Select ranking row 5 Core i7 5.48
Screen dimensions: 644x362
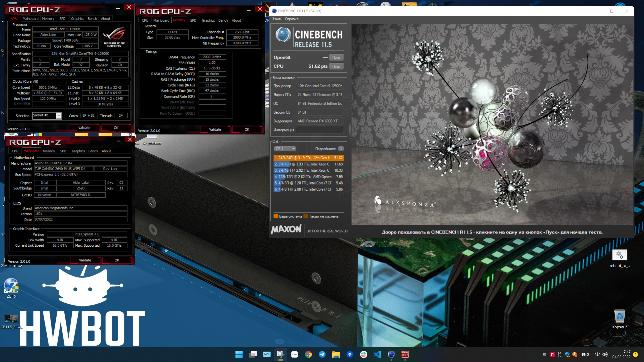point(309,183)
